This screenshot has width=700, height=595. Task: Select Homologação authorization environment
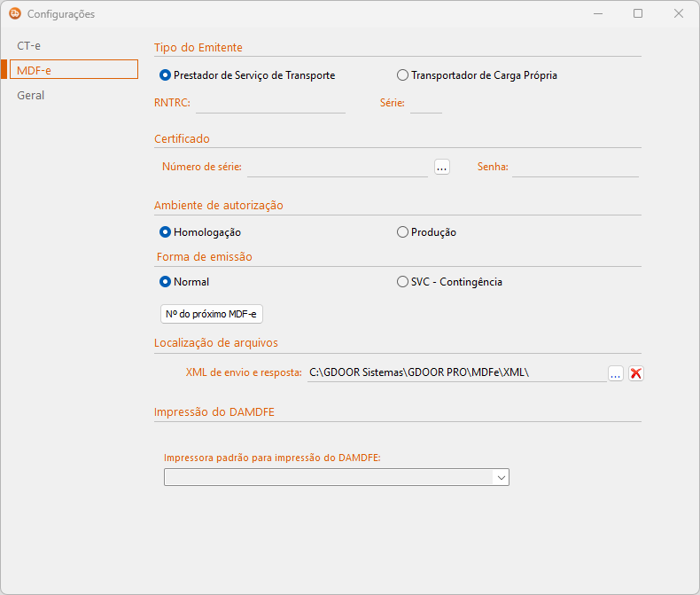point(165,232)
